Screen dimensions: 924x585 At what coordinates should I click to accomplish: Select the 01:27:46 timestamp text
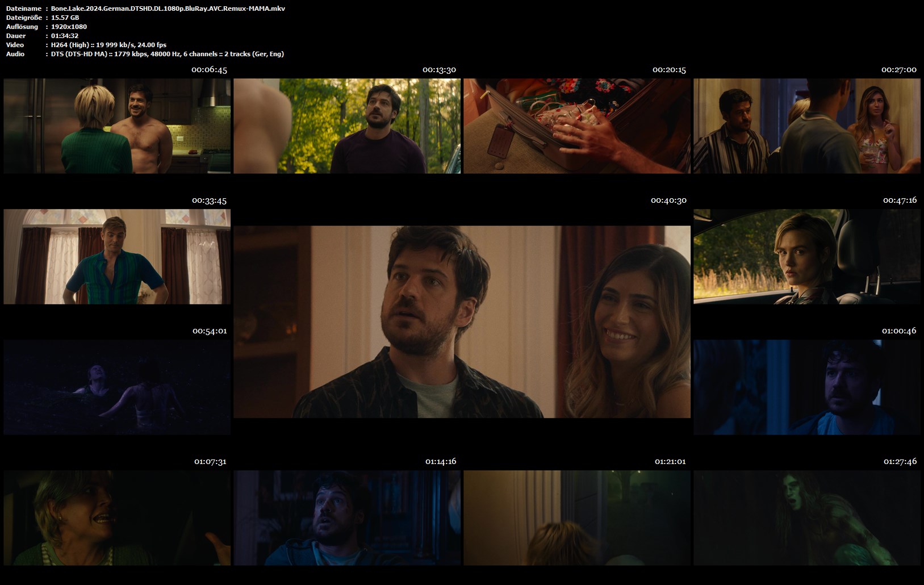click(900, 462)
